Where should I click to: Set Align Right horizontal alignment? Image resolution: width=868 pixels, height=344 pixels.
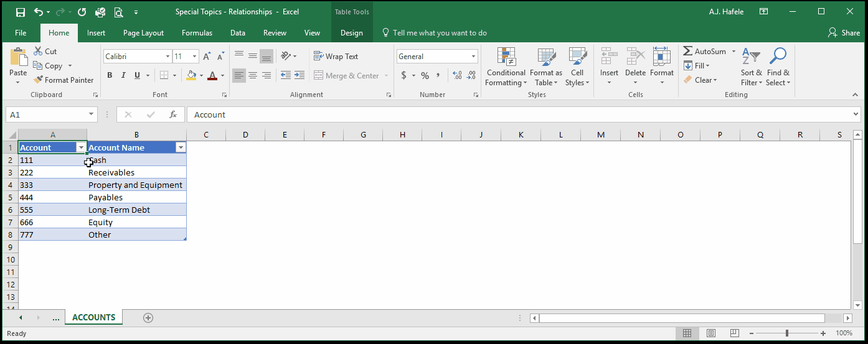pos(267,75)
